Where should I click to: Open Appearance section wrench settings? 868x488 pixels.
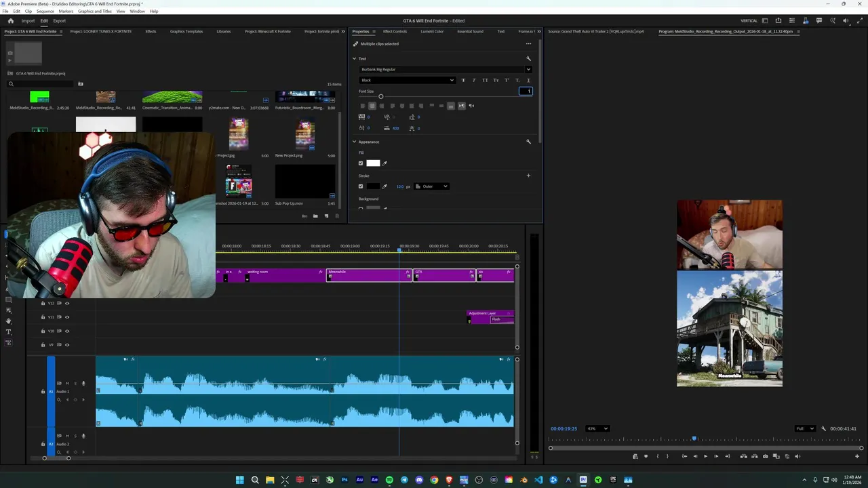(528, 142)
